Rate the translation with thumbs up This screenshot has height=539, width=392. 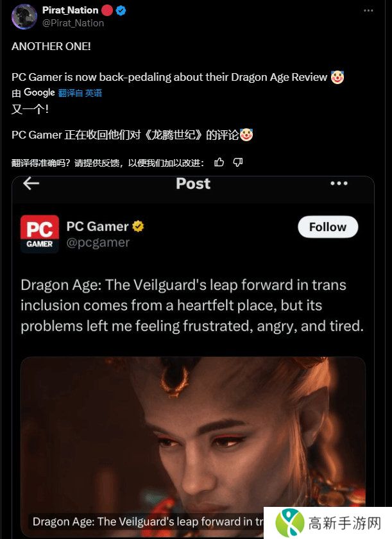coord(219,162)
